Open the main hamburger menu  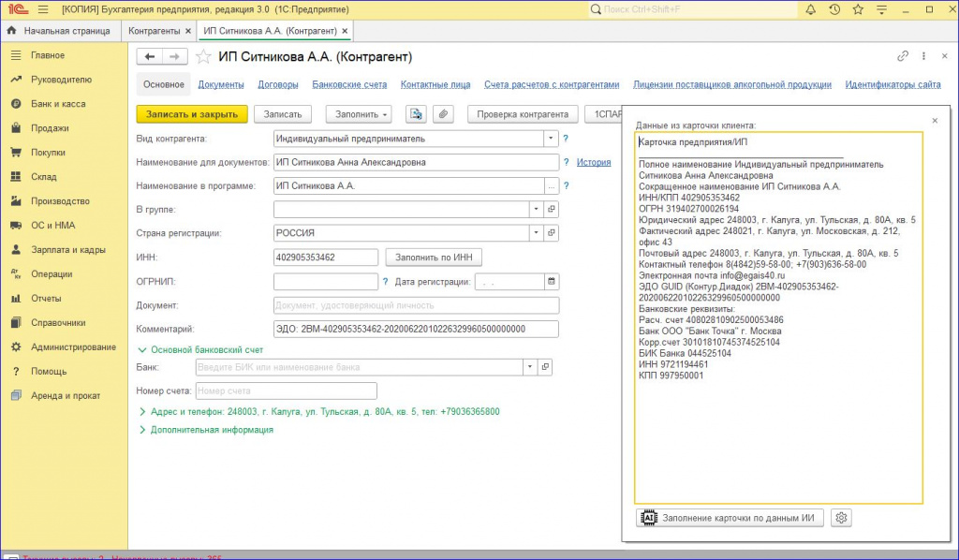(43, 9)
